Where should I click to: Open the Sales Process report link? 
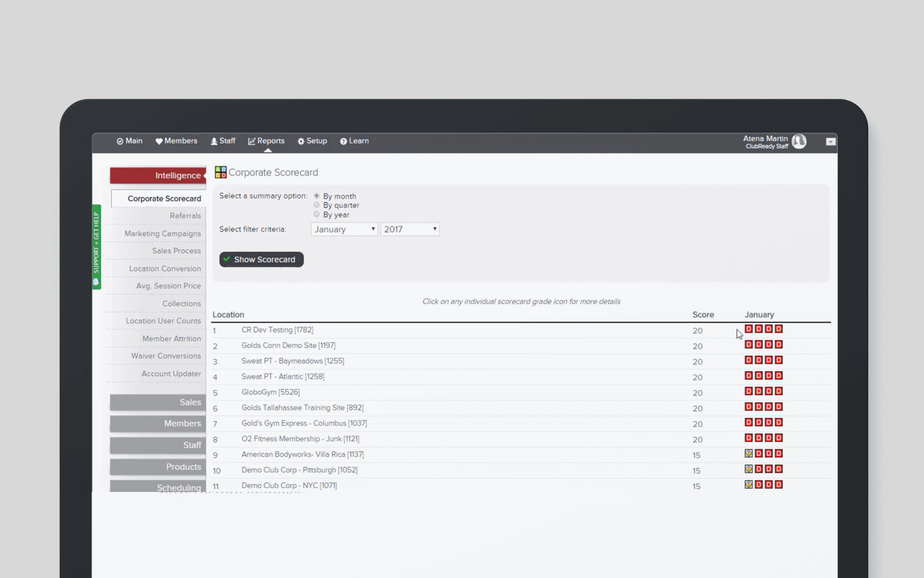[177, 251]
